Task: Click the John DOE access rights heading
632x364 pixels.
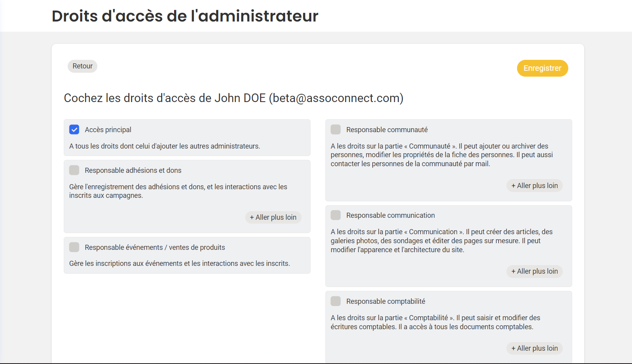Action: pos(233,98)
